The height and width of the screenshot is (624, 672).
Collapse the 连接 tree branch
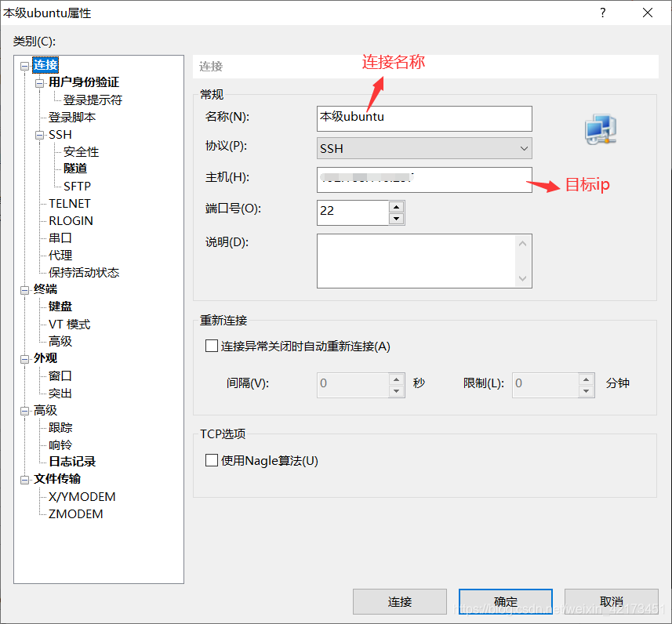pyautogui.click(x=24, y=65)
